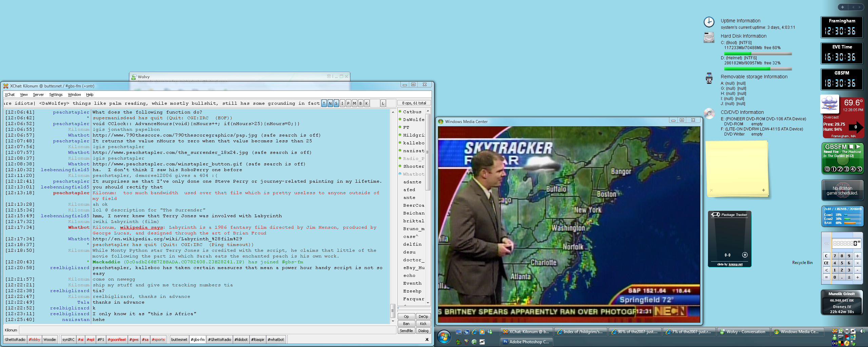Toggle the K (keyword) mode button

pyautogui.click(x=367, y=103)
